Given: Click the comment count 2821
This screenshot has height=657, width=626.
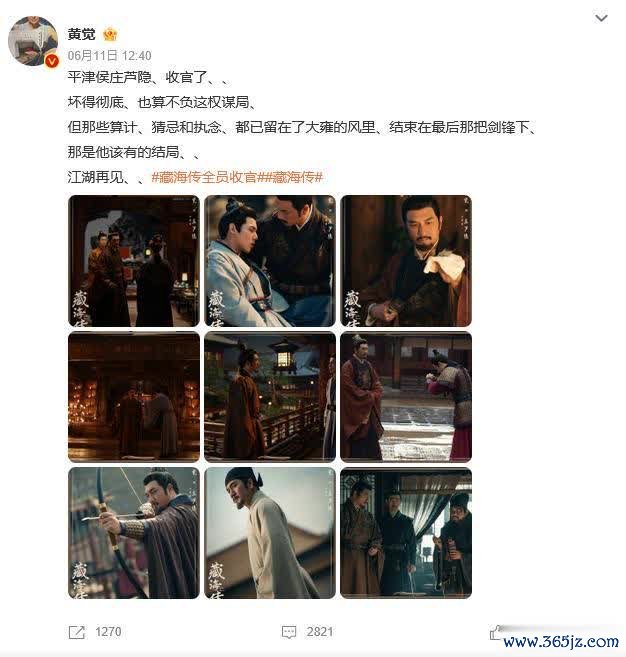Looking at the screenshot, I should pyautogui.click(x=320, y=632).
